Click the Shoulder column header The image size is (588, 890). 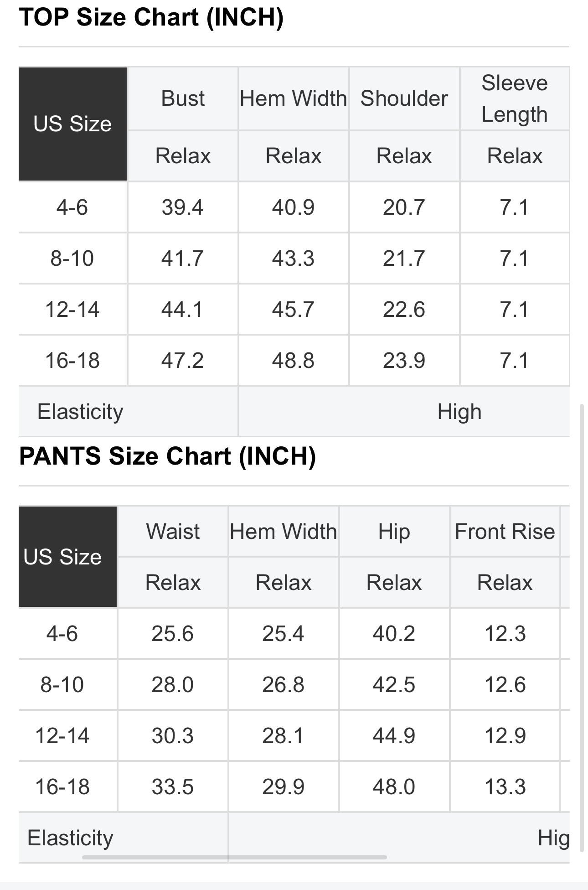click(404, 98)
